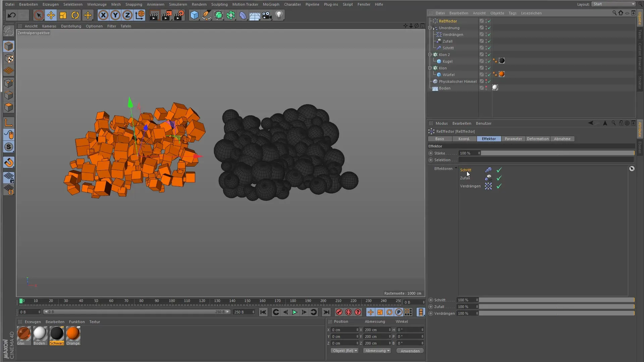
Task: Add a light object
Action: (279, 15)
